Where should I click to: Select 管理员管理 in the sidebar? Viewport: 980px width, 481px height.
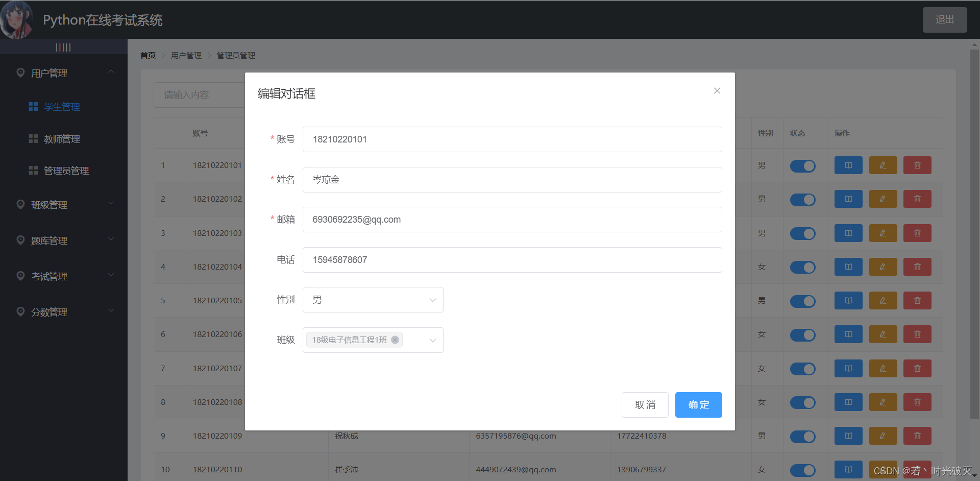click(66, 171)
